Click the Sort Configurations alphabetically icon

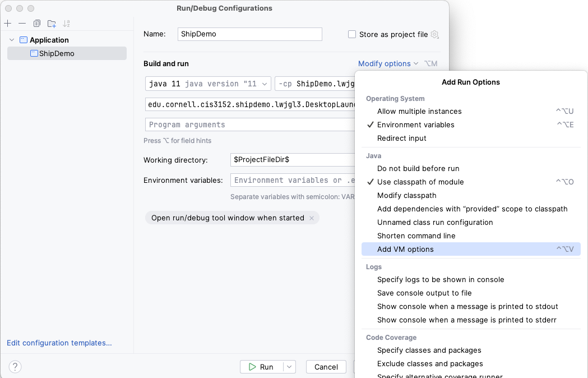[67, 24]
